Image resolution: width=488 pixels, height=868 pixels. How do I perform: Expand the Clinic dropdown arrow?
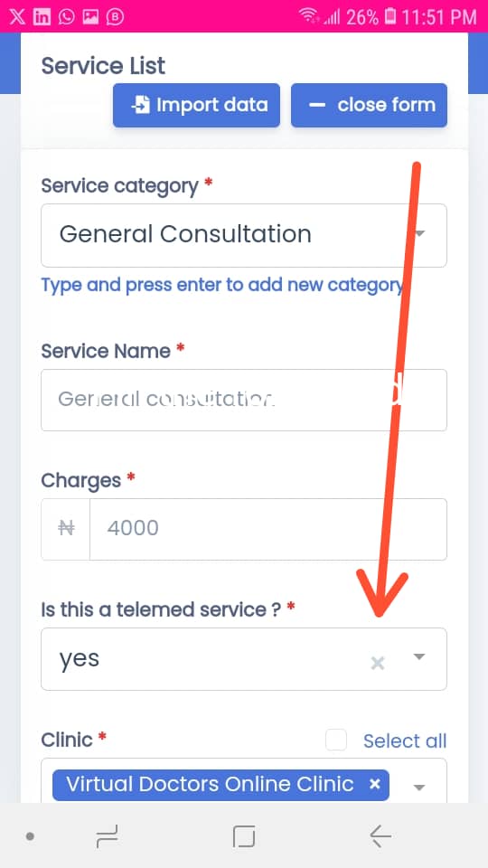click(419, 788)
